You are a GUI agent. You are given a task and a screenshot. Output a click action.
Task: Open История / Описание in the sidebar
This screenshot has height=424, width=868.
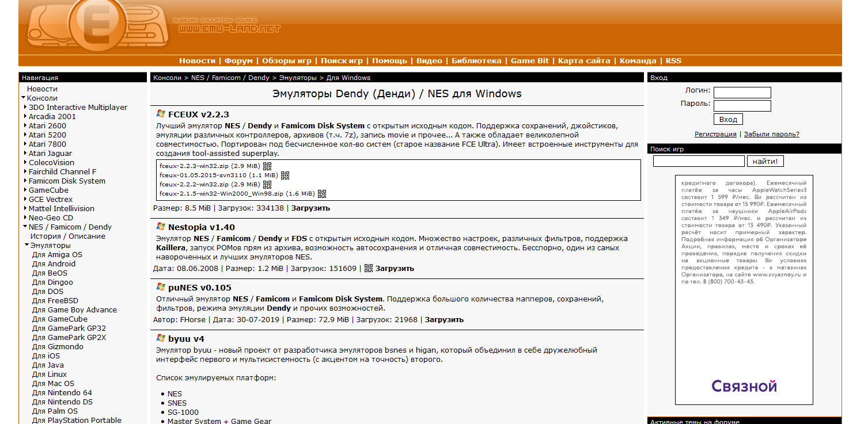click(68, 236)
